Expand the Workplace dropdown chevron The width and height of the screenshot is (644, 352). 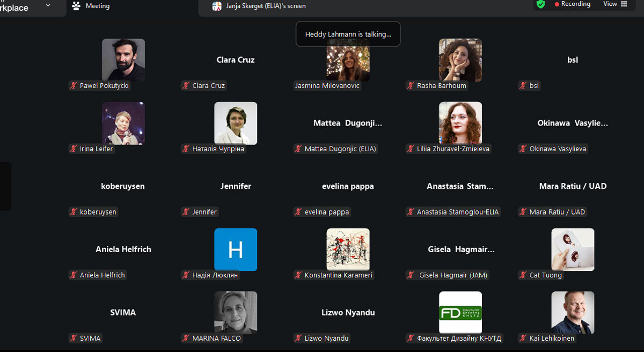48,5
